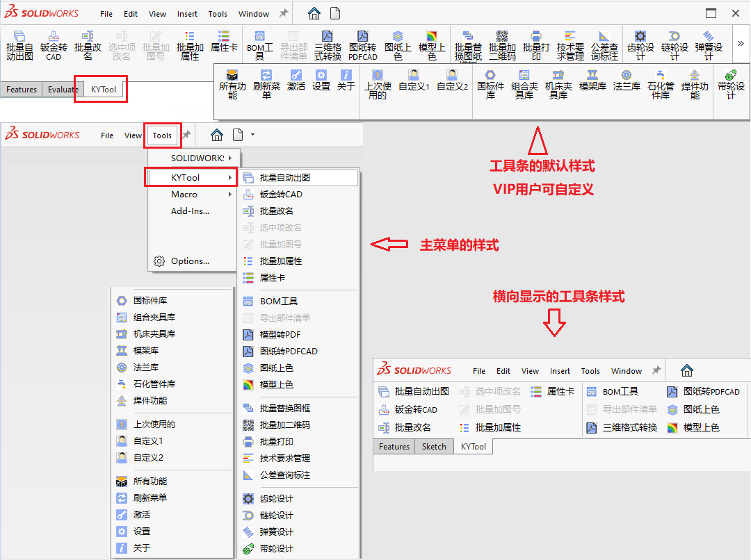Open Window menu in top menu bar
The height and width of the screenshot is (560, 751).
[254, 14]
